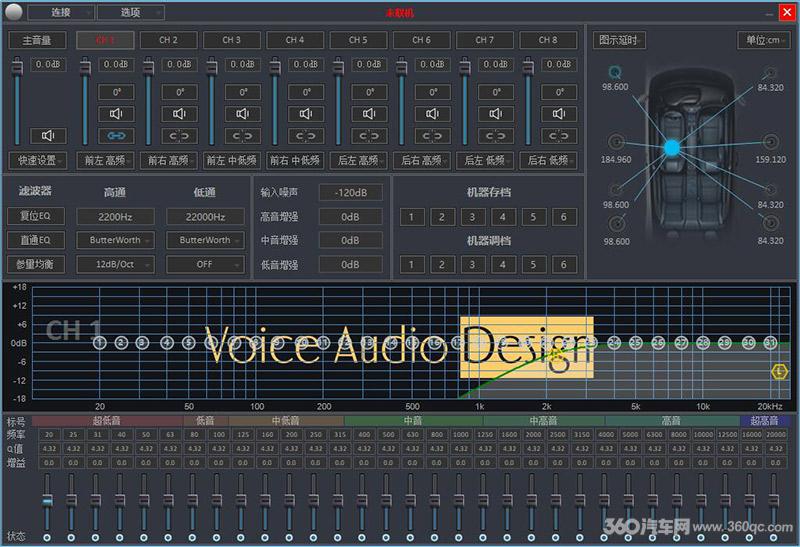Select the speaker icon next to 184.960
Image resolution: width=800 pixels, height=547 pixels.
pos(616,141)
